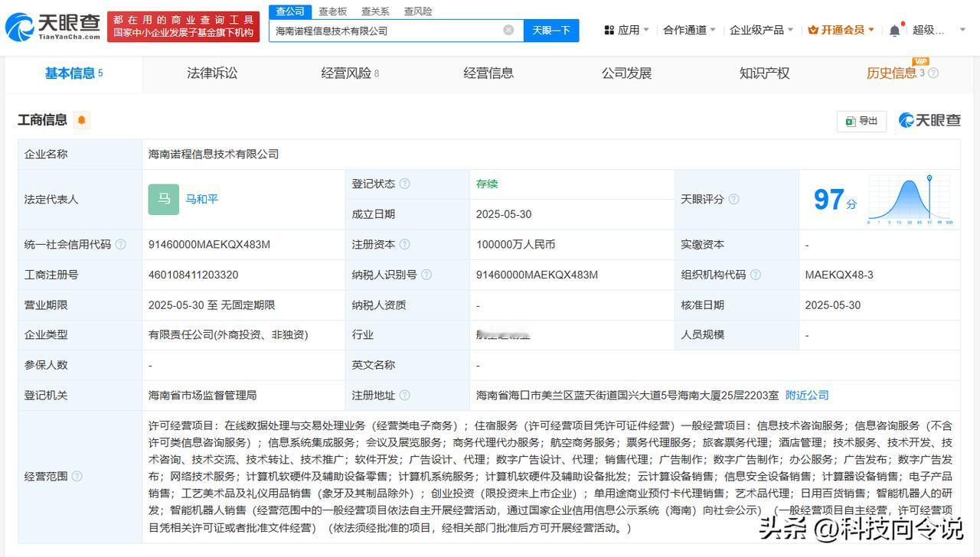Viewport: 980px width, 557px height.
Task: Select 核准日期 value 2025-05-30
Action: pos(833,305)
